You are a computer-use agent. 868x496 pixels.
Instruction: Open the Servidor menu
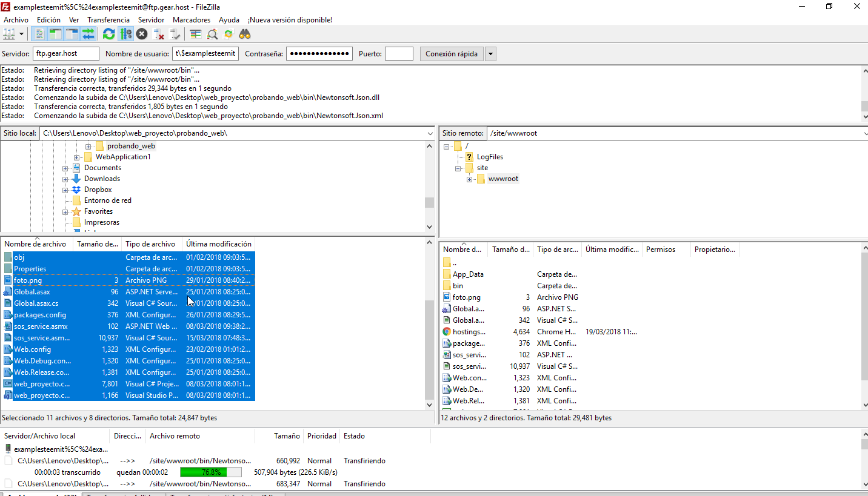pyautogui.click(x=151, y=20)
